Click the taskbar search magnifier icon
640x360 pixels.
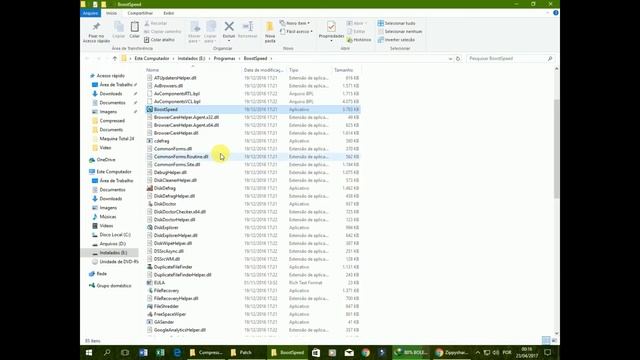tap(107, 352)
